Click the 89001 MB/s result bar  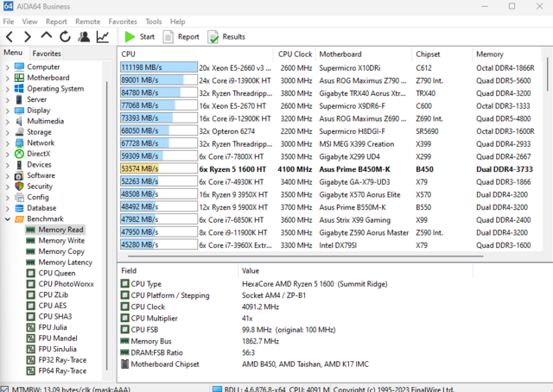(x=159, y=80)
